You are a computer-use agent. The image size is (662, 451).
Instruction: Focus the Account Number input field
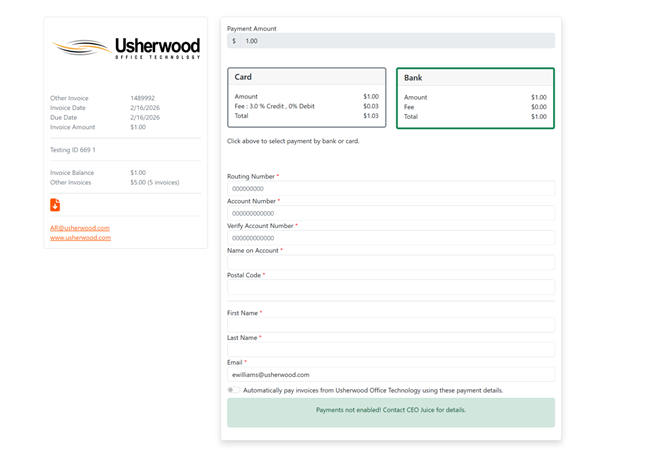coord(390,213)
